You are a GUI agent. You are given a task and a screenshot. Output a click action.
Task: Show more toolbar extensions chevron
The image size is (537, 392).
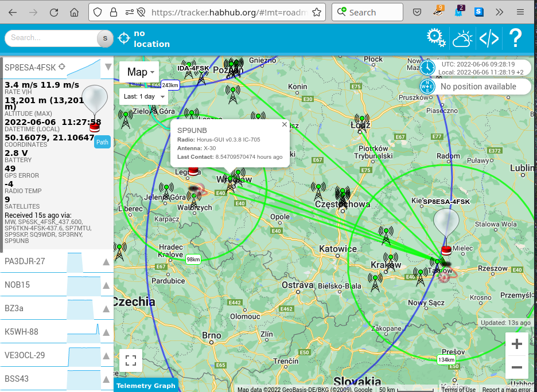click(x=499, y=13)
